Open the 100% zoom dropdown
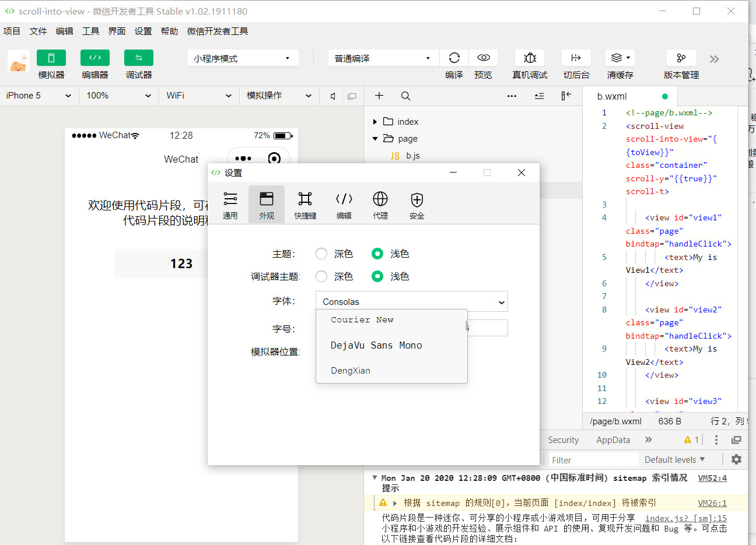The height and width of the screenshot is (545, 756). [x=119, y=96]
